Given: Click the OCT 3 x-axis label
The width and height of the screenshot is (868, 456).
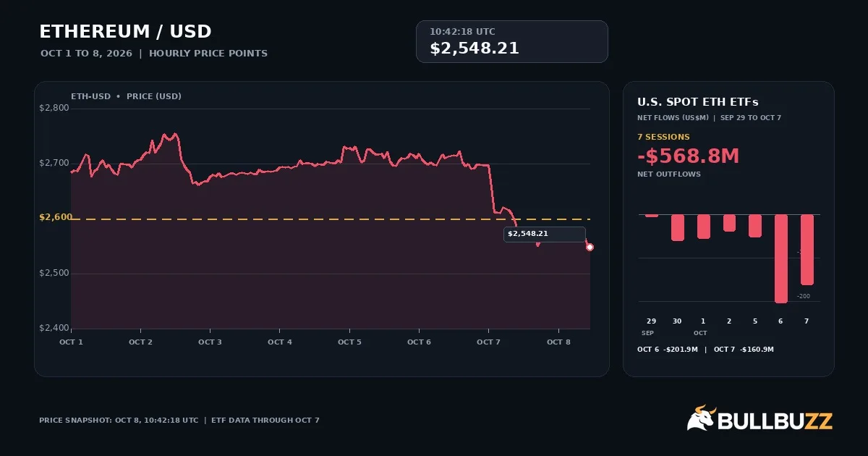Looking at the screenshot, I should [210, 342].
